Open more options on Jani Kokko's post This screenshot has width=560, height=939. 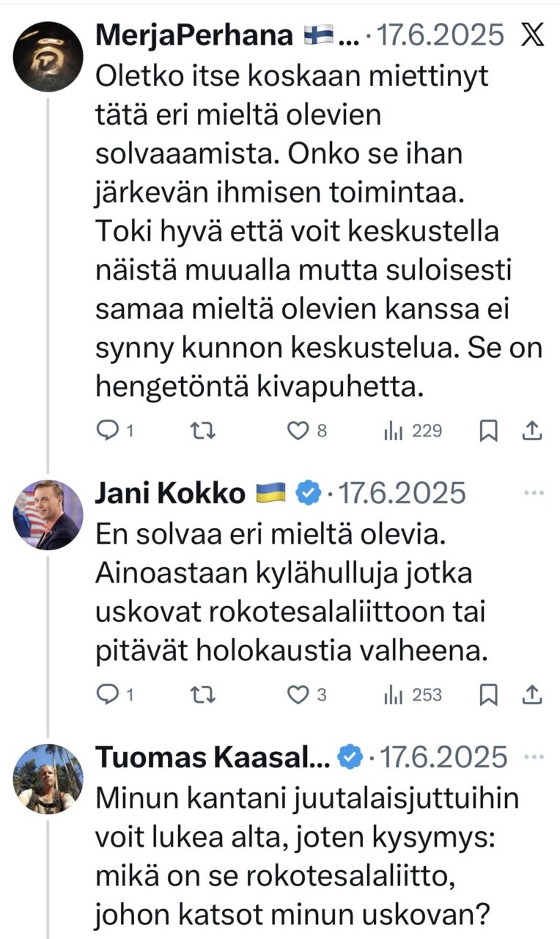pyautogui.click(x=534, y=493)
